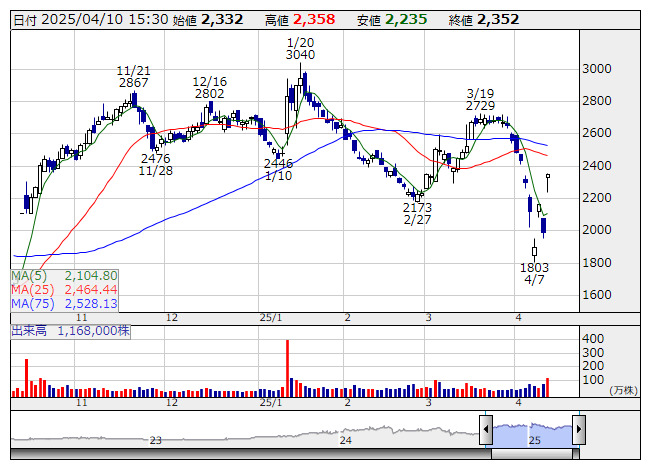Click the MA(5) legend value 2,104.80
This screenshot has height=470, width=653.
[91, 276]
